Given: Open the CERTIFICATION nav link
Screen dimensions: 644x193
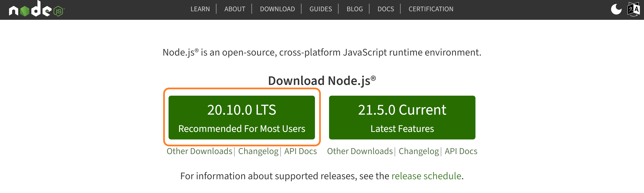Looking at the screenshot, I should click(x=431, y=9).
